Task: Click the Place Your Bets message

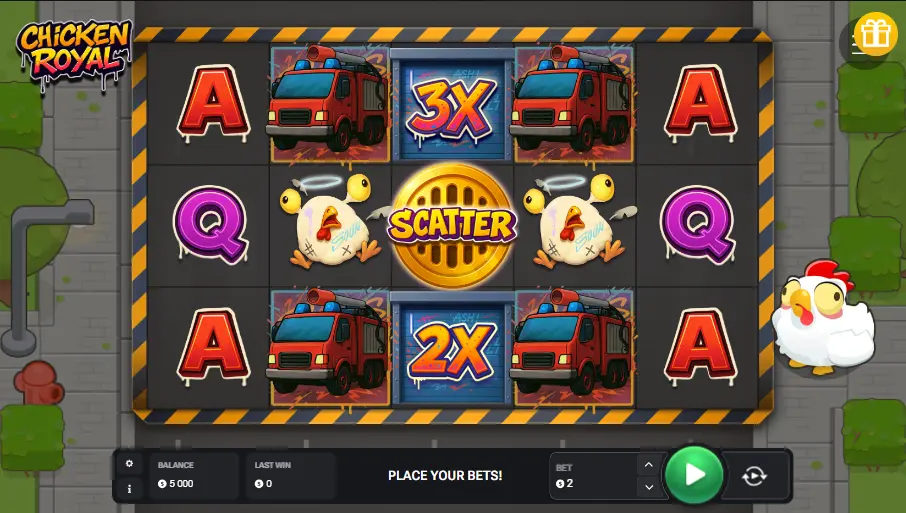Action: pyautogui.click(x=445, y=475)
